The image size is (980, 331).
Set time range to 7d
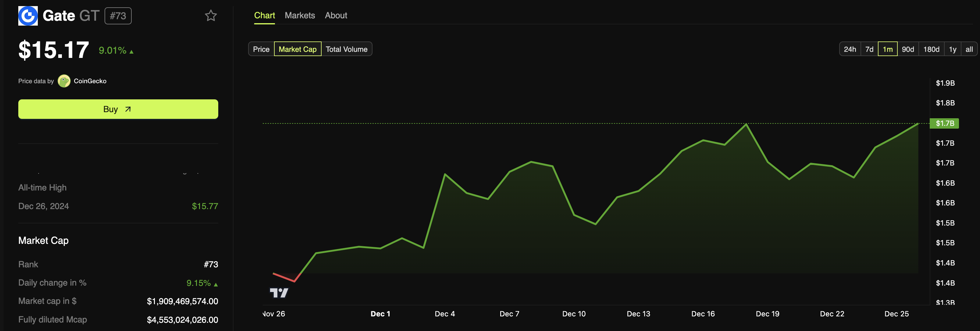point(869,49)
